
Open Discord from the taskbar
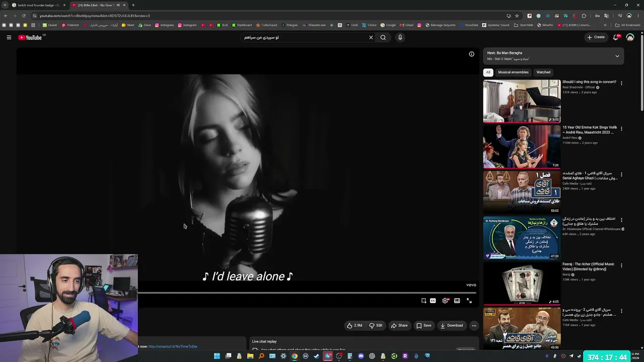click(x=361, y=356)
